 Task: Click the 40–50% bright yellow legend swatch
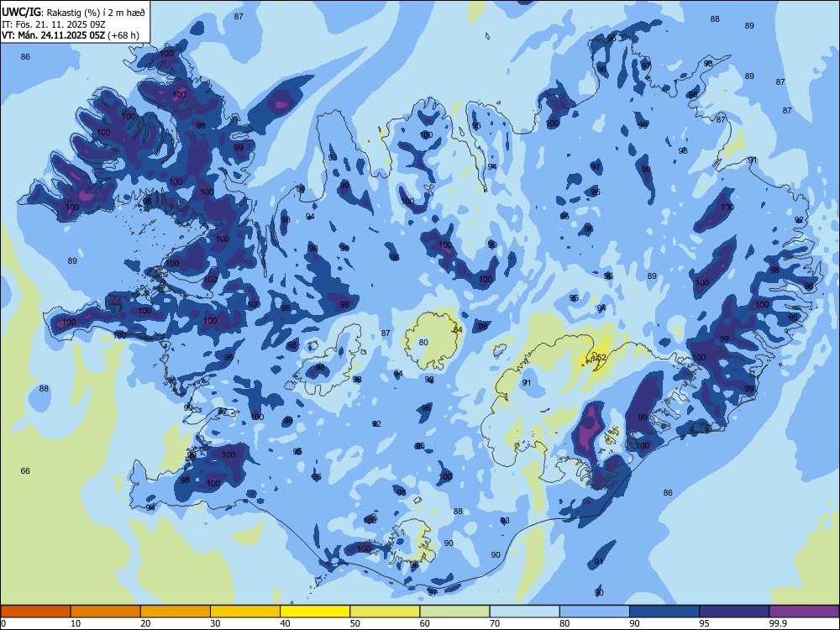coord(315,612)
